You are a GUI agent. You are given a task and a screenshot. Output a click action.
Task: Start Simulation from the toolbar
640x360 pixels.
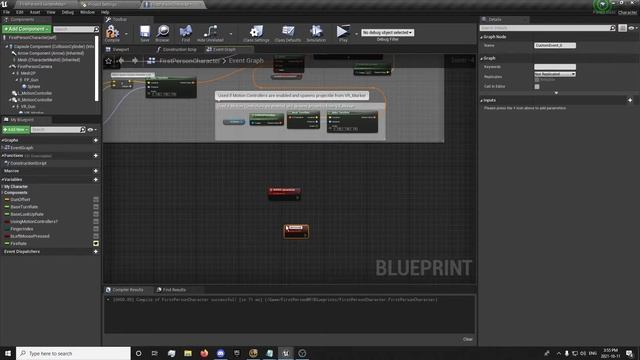[316, 32]
